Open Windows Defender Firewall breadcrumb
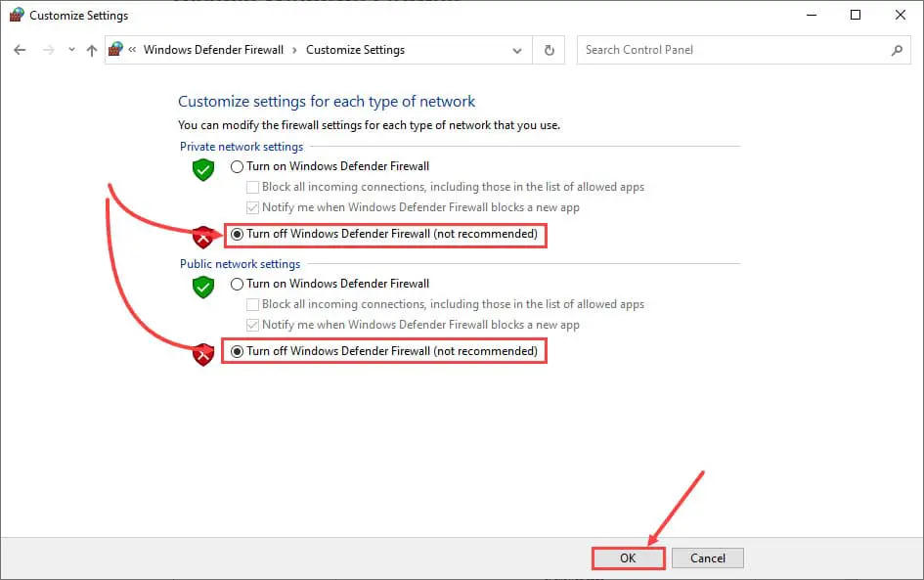 pos(213,50)
